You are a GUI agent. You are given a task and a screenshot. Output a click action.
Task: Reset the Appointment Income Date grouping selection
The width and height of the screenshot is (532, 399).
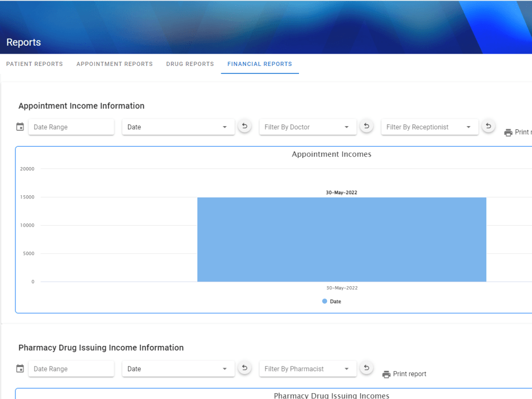pyautogui.click(x=244, y=126)
